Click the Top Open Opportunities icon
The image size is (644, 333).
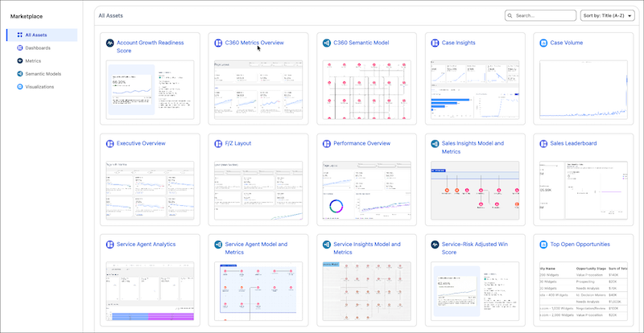click(x=543, y=245)
